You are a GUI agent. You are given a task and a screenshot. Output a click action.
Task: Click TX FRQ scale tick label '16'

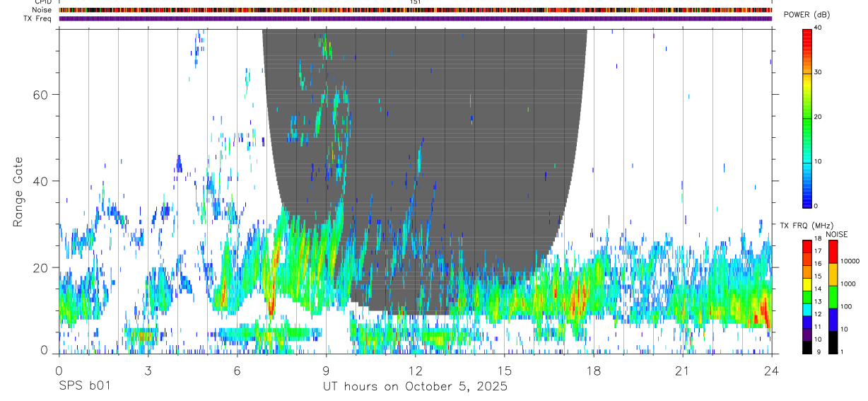click(x=818, y=264)
